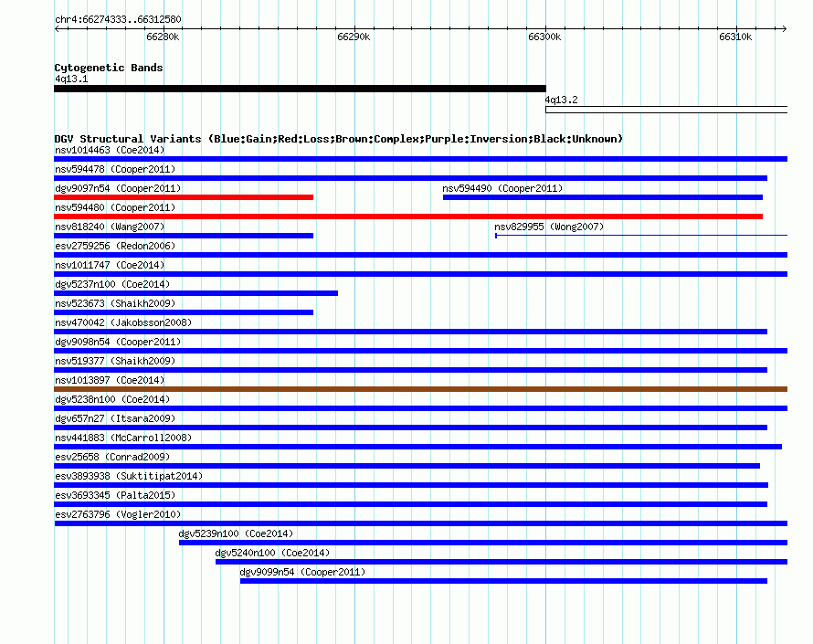
Task: Click the 66280k ruler tick label
Action: [163, 37]
